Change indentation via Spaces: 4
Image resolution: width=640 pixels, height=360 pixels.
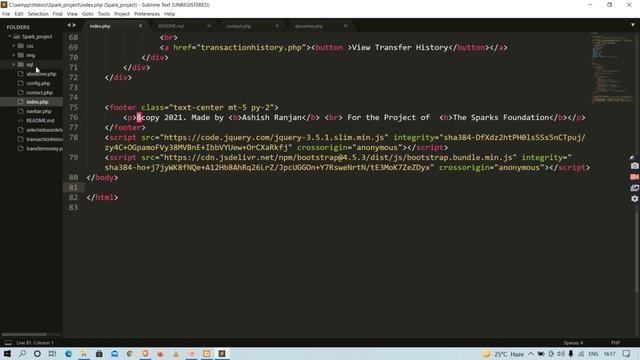tap(573, 343)
